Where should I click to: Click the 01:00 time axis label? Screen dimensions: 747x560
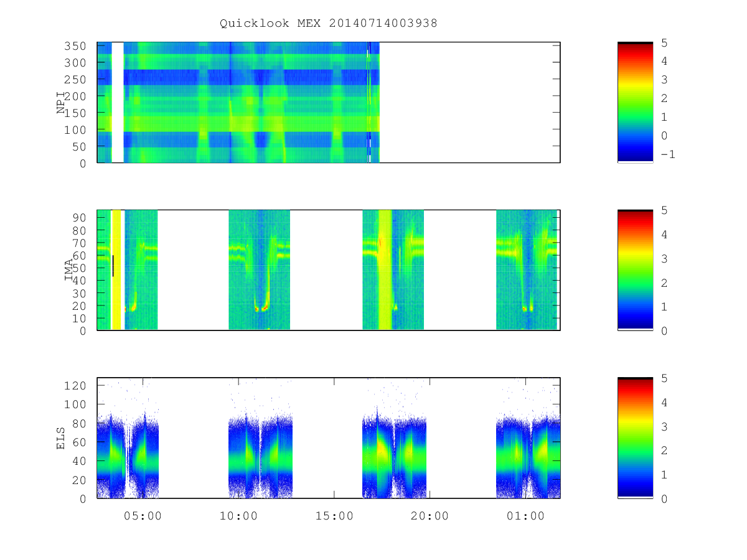point(525,516)
